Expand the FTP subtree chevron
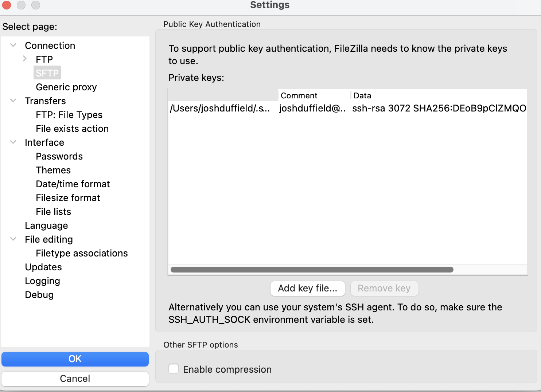Screen dimensions: 541x392 pos(24,59)
